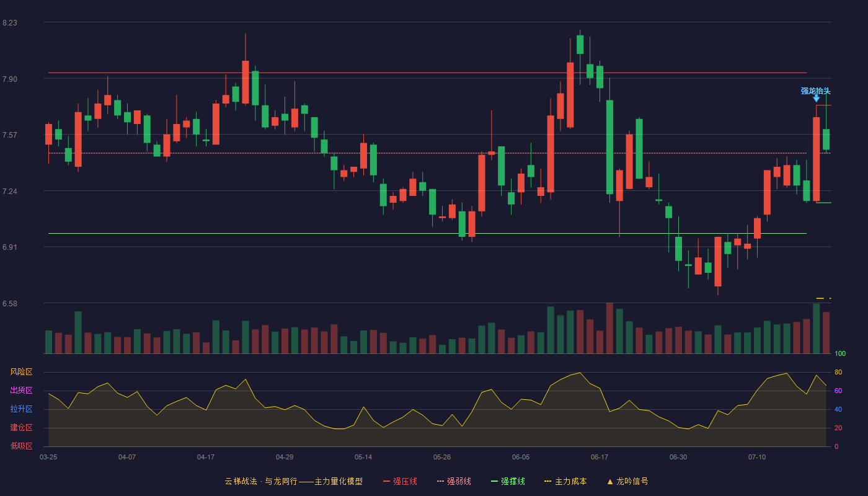This screenshot has width=868, height=496.
Task: Click the 07-10 date label
Action: tap(757, 457)
